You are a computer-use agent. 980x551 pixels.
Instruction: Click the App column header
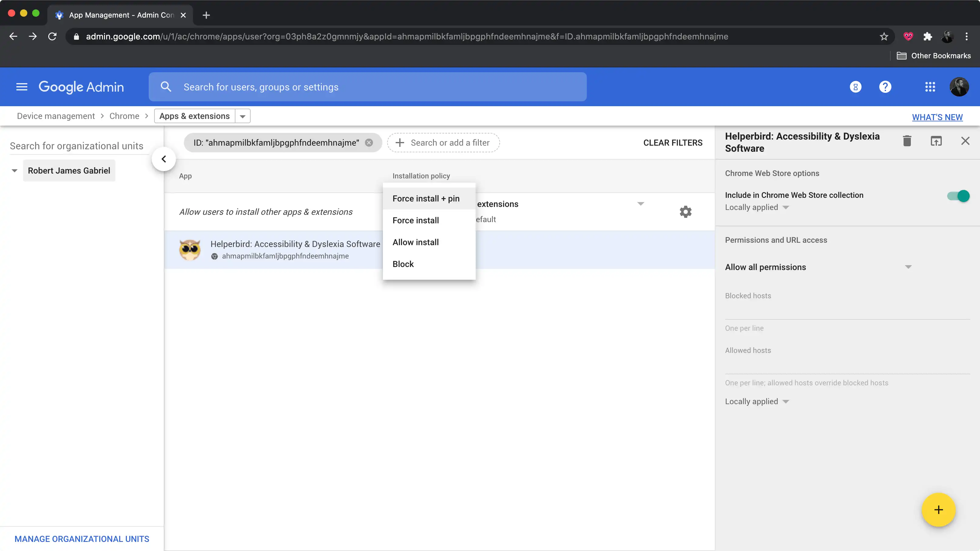[185, 176]
